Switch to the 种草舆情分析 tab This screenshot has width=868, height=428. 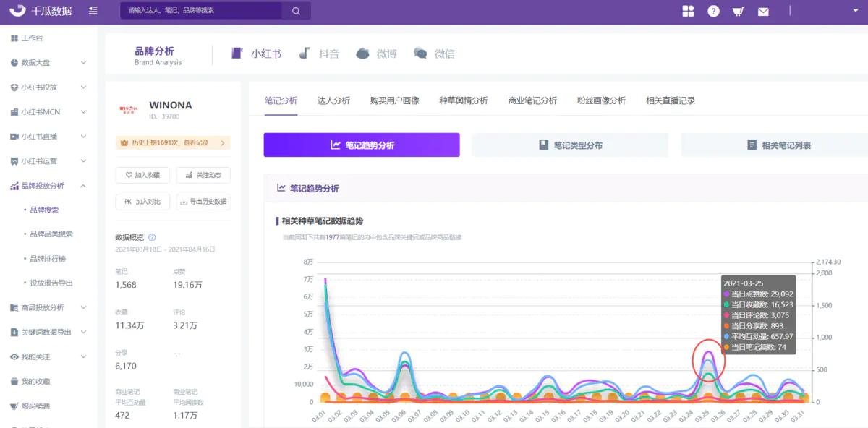[x=464, y=100]
